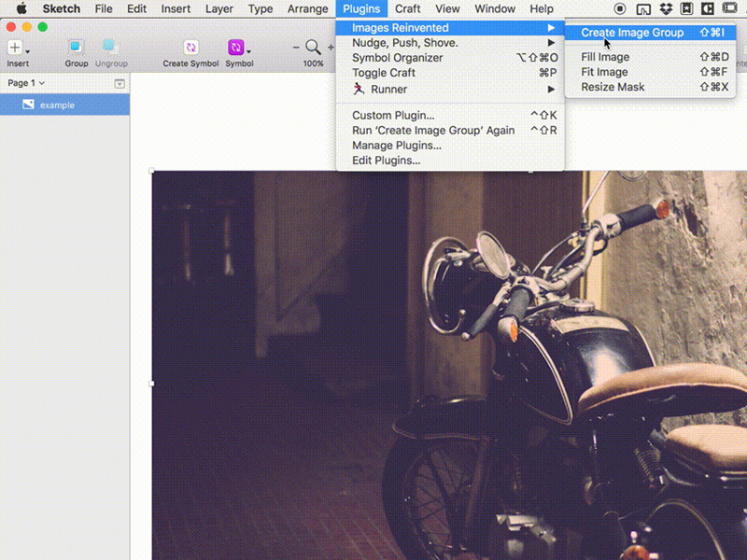Click the zoom magnifier icon
This screenshot has width=747, height=560.
[313, 48]
